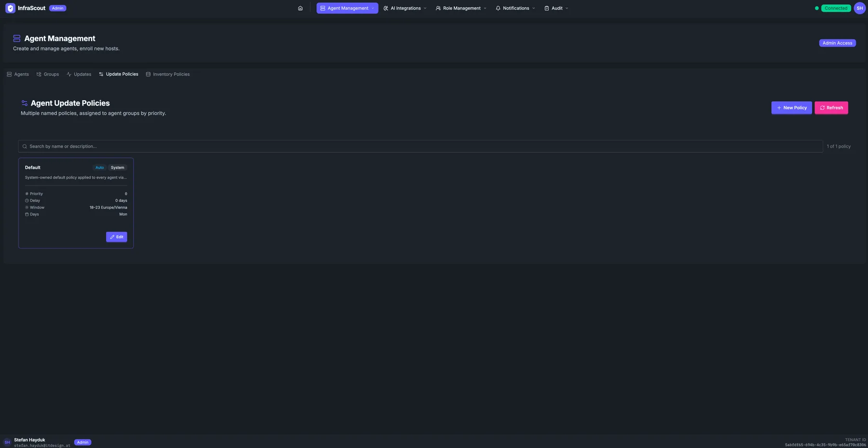The height and width of the screenshot is (448, 868).
Task: Click the '1 of 1 policy' counter
Action: coord(839,146)
